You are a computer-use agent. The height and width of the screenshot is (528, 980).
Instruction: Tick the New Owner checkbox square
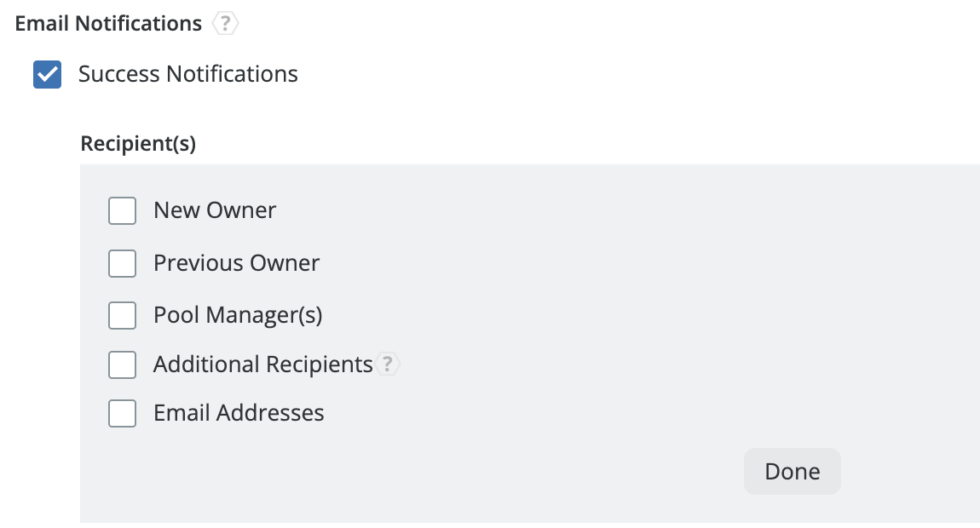[123, 210]
